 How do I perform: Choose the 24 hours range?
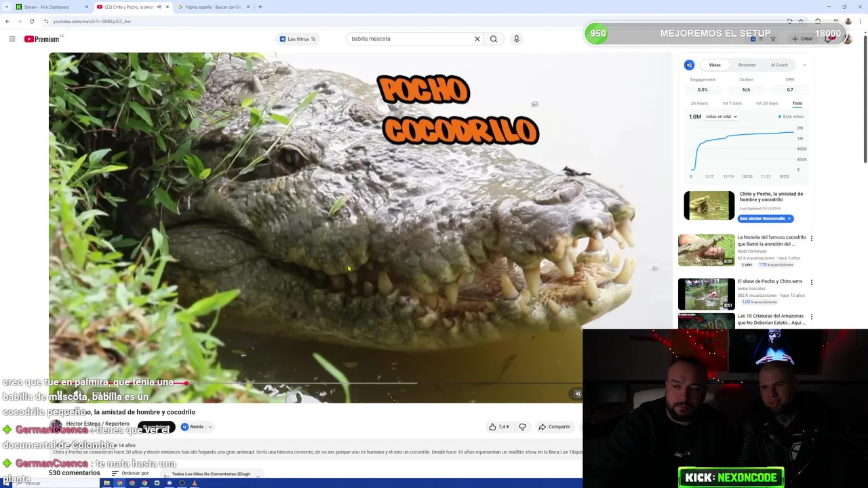point(699,103)
